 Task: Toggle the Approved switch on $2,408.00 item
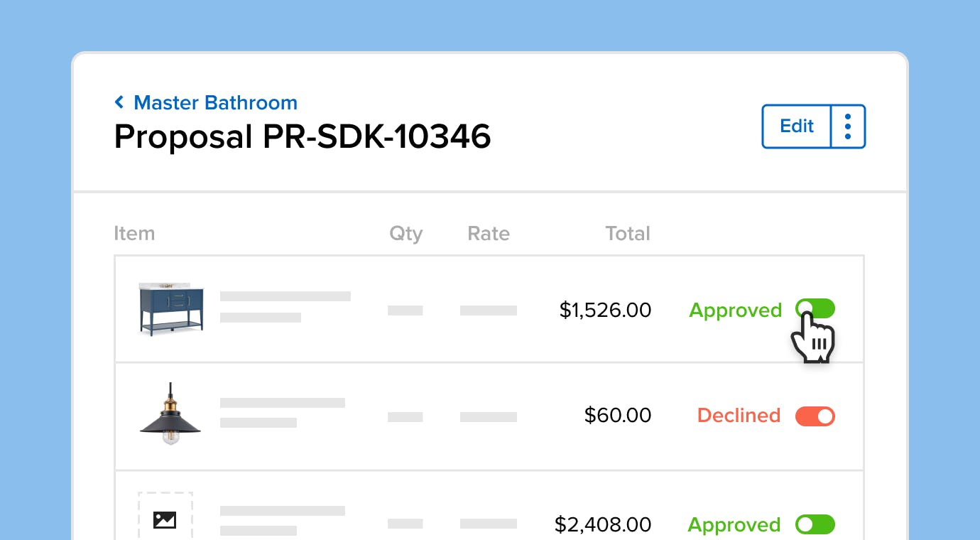(x=815, y=525)
